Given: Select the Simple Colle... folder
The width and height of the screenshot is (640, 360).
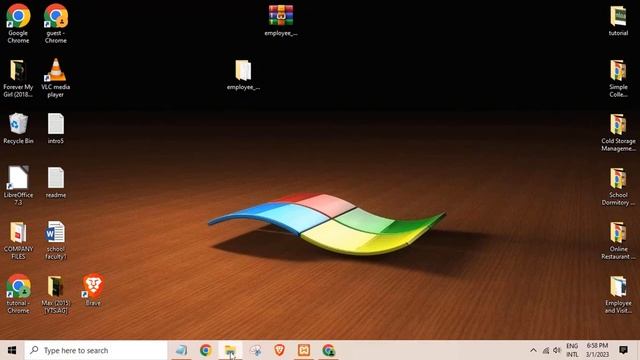Looking at the screenshot, I should click(x=618, y=78).
